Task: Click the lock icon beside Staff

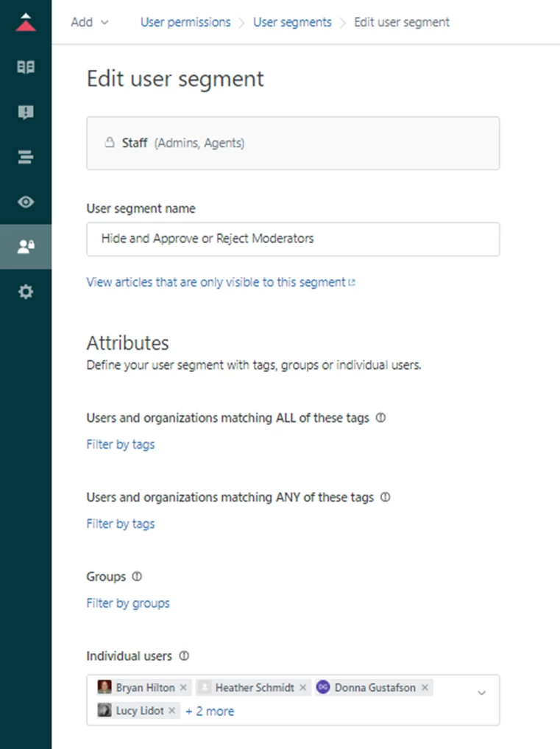Action: click(x=110, y=142)
